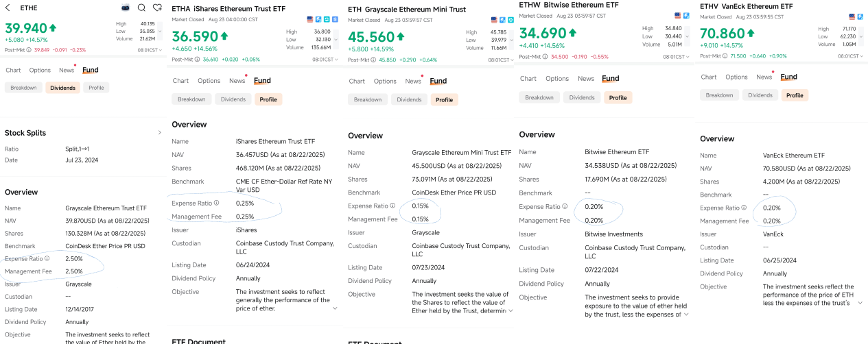Screen dimensions: 868x344
Task: Expand Objective text in Grayscale Mini Trust panel
Action: coord(511,310)
